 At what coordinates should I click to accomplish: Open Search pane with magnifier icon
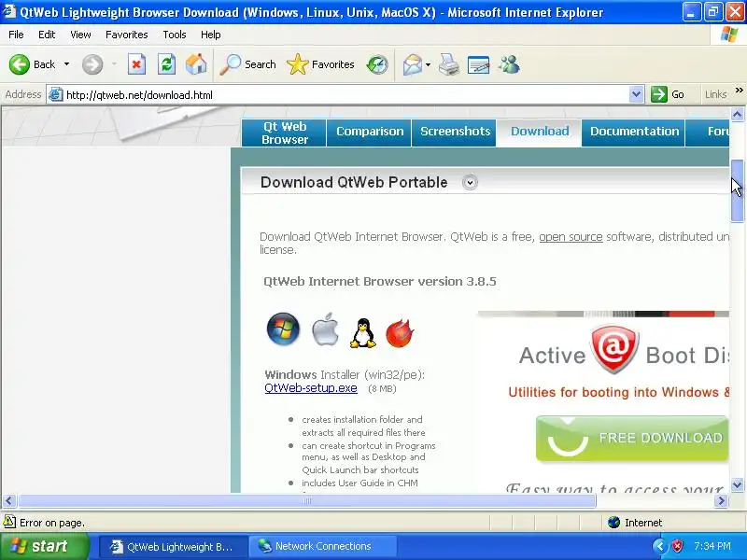(x=247, y=64)
